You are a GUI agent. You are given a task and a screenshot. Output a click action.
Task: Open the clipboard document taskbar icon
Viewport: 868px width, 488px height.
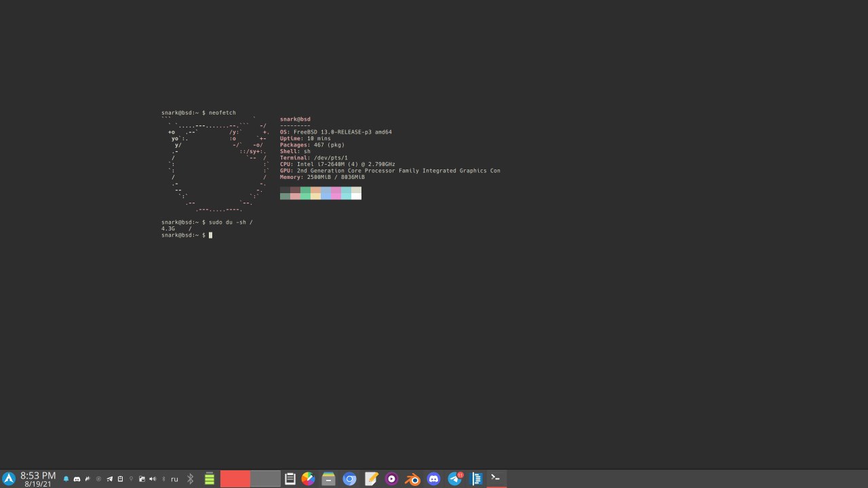290,479
